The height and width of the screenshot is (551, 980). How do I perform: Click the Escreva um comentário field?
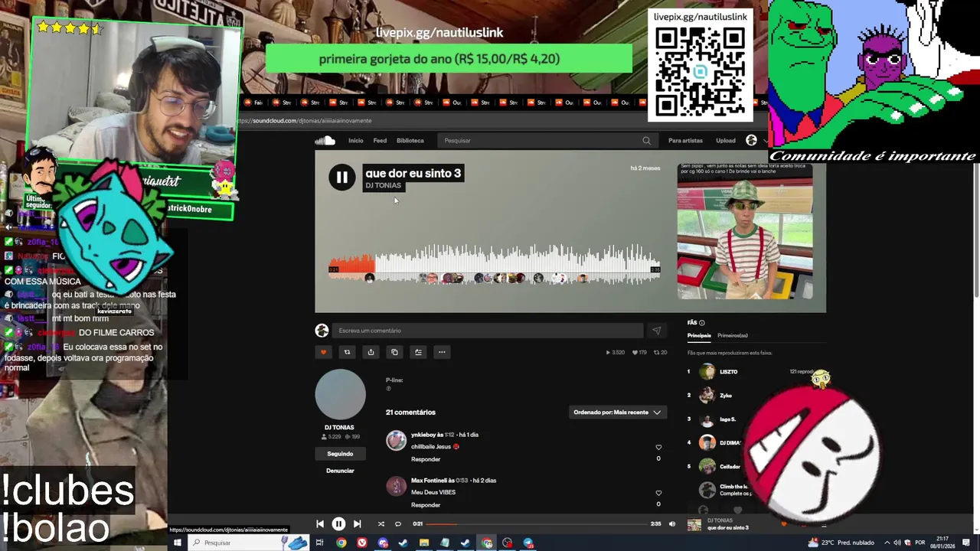pos(488,331)
